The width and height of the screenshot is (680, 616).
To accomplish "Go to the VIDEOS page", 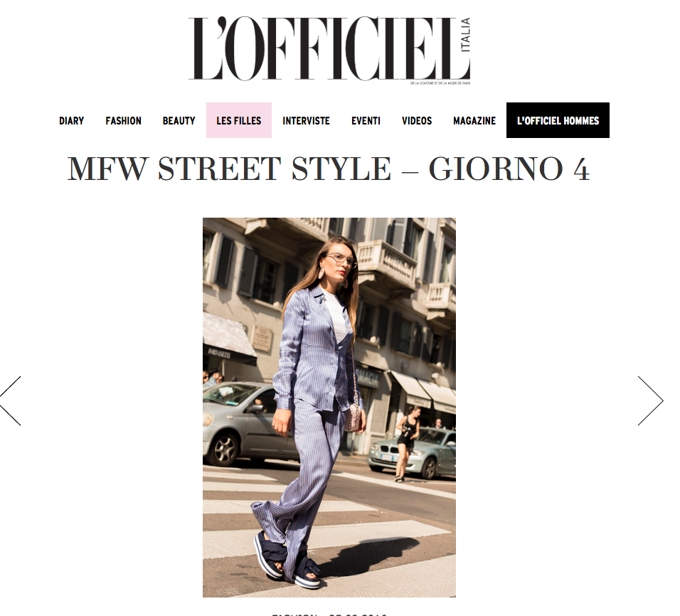I will click(417, 121).
